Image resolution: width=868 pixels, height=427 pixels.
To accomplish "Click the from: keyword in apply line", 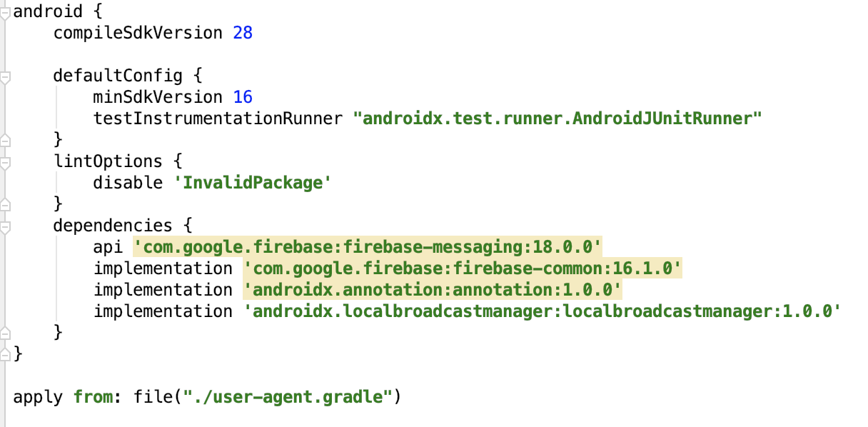I will point(98,397).
